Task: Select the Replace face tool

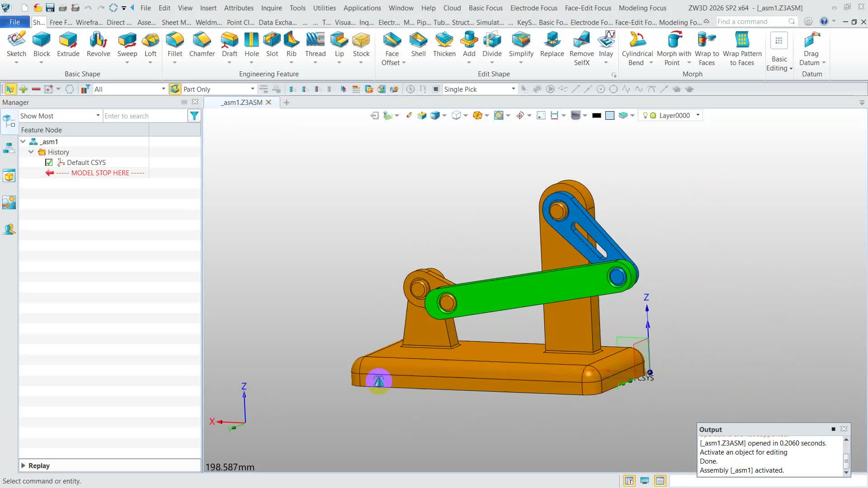Action: click(x=552, y=45)
